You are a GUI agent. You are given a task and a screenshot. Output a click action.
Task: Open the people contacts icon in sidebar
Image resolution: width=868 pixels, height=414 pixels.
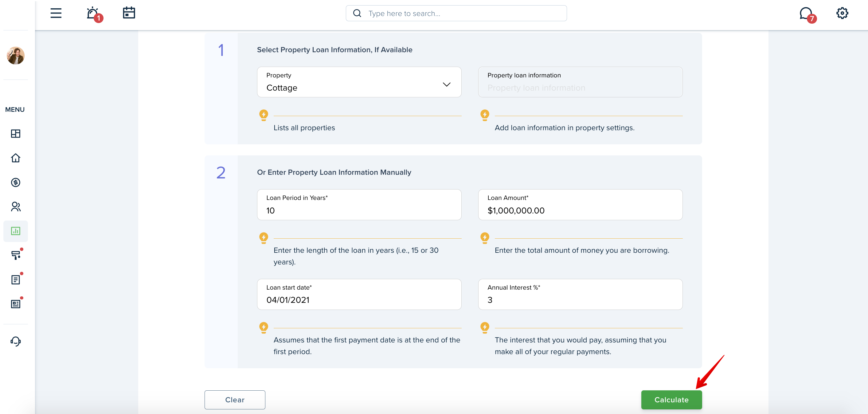point(15,206)
